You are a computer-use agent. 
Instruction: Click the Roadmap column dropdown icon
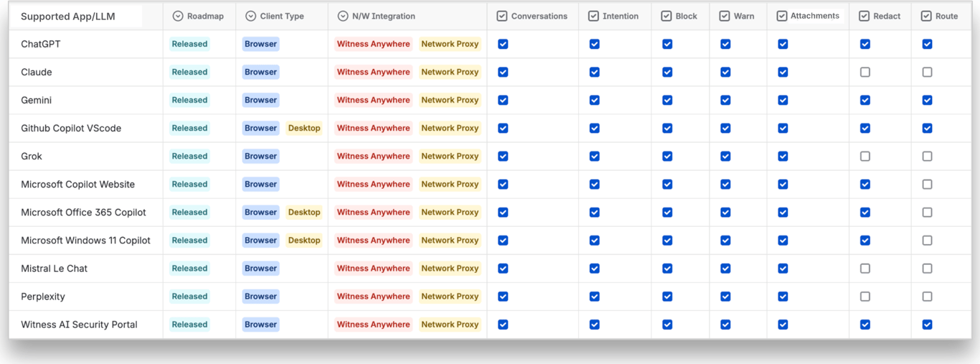[x=178, y=16]
